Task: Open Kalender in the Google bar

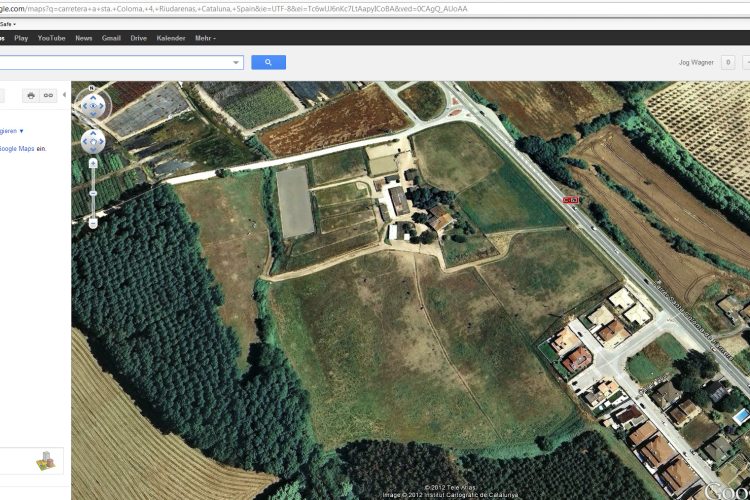Action: [x=171, y=38]
